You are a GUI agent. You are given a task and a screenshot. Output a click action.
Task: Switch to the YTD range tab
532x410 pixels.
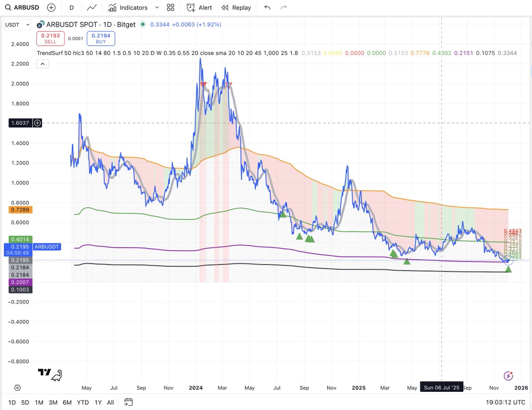click(82, 402)
